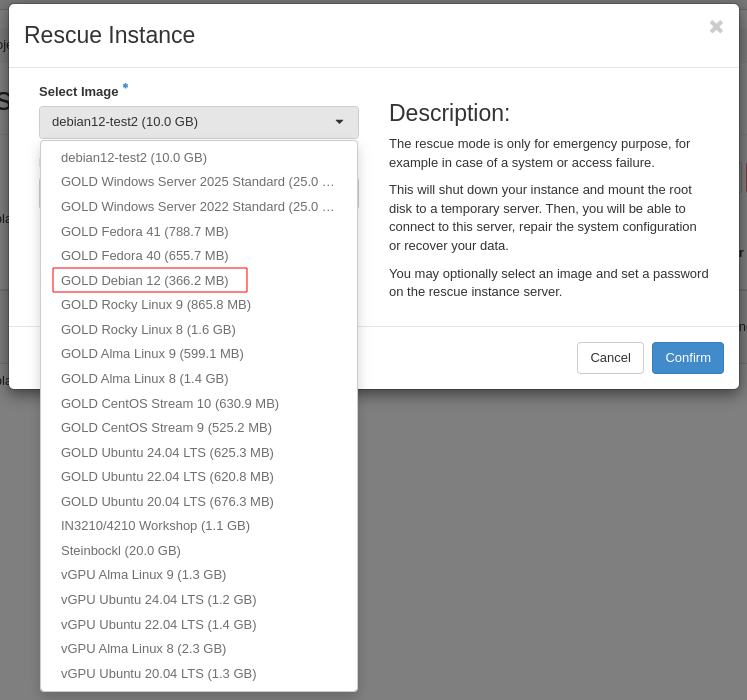Choose debian12-test2 (10.0 GB) option

click(x=199, y=158)
